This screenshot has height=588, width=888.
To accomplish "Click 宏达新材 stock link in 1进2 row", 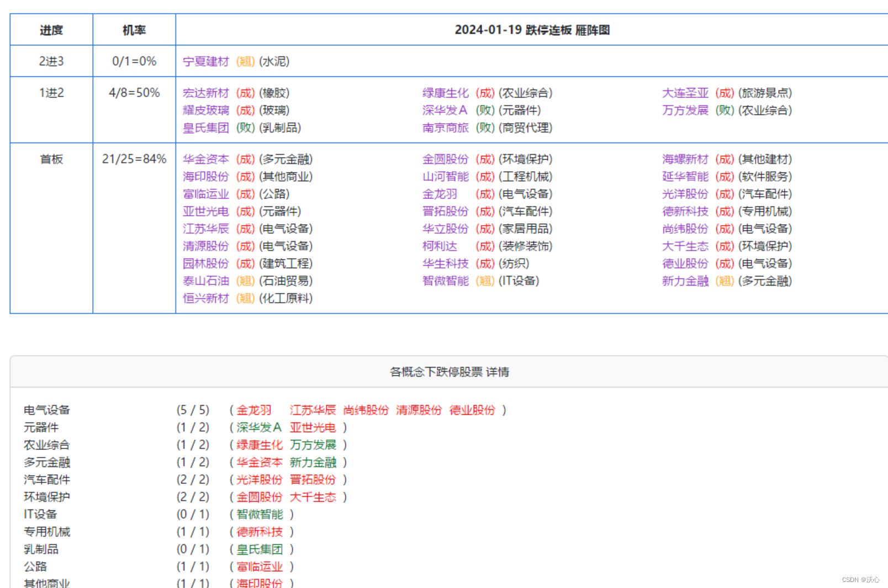I will (205, 93).
